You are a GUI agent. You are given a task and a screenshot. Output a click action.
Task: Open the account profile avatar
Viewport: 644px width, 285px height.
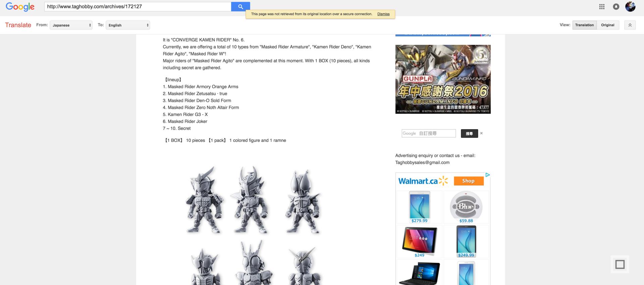(630, 7)
